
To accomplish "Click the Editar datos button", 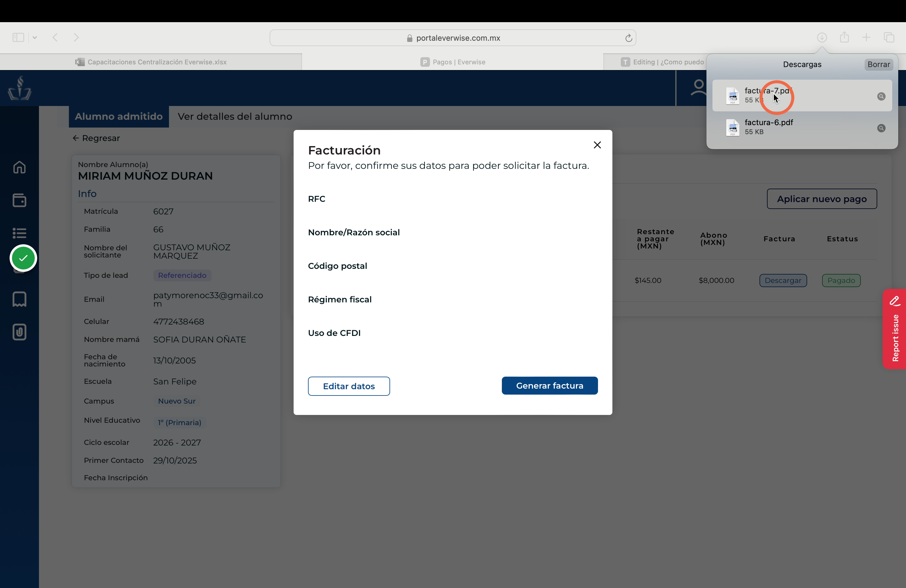I will pos(349,386).
